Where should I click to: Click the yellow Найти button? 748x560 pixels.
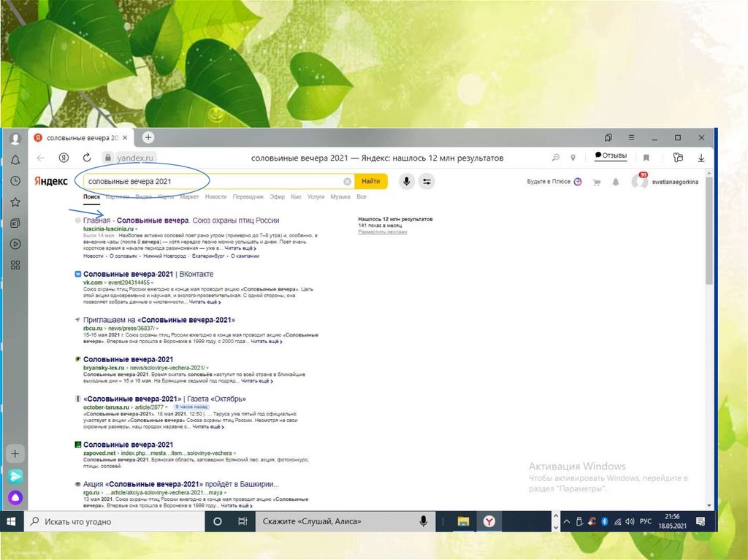[370, 181]
